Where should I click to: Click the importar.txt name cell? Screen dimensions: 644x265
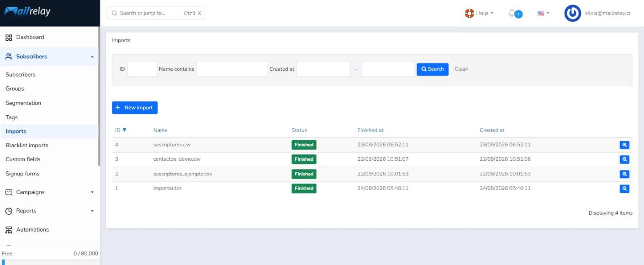click(x=167, y=188)
